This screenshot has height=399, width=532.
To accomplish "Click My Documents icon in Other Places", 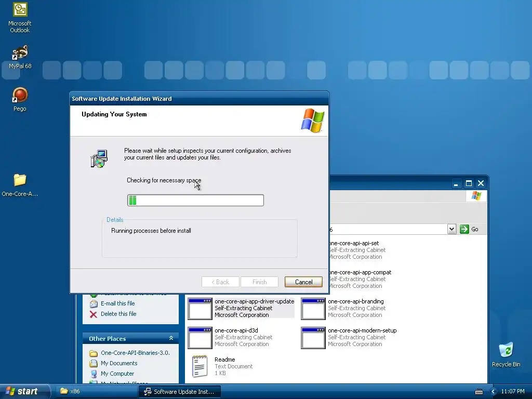I will point(94,363).
